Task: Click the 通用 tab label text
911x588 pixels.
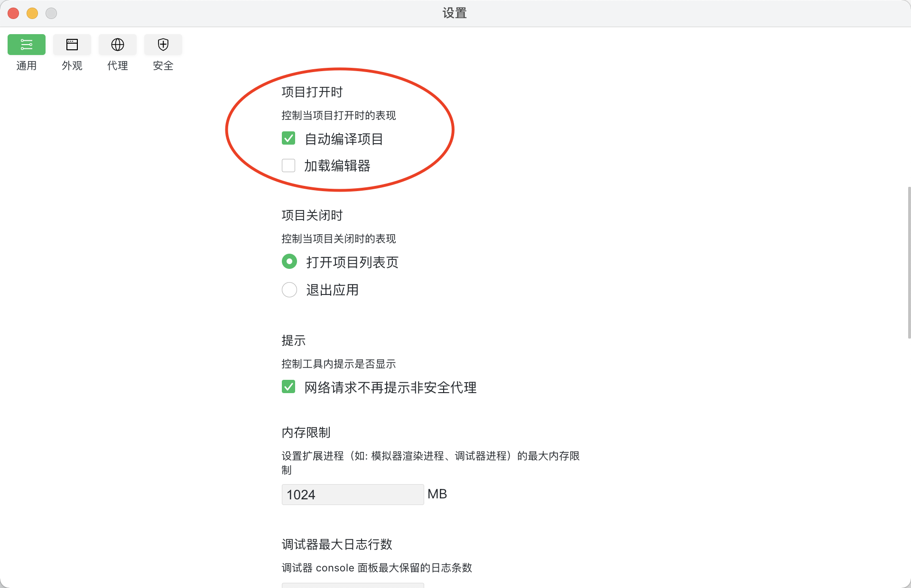Action: (27, 65)
